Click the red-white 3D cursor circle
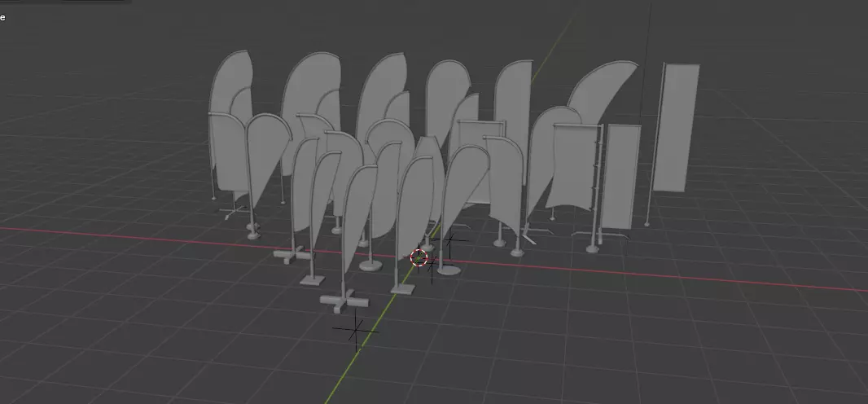 pyautogui.click(x=419, y=257)
